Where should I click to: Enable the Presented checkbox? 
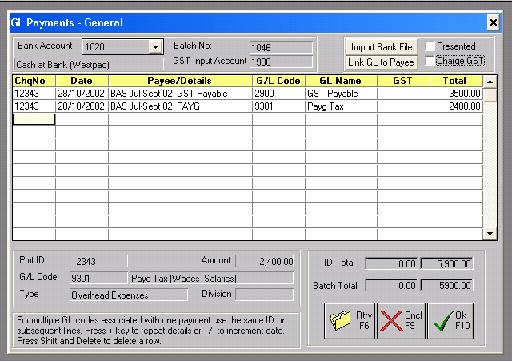(430, 46)
